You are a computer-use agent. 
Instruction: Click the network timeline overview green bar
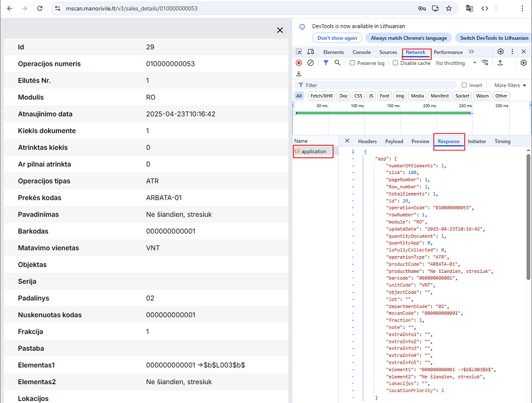(x=384, y=112)
